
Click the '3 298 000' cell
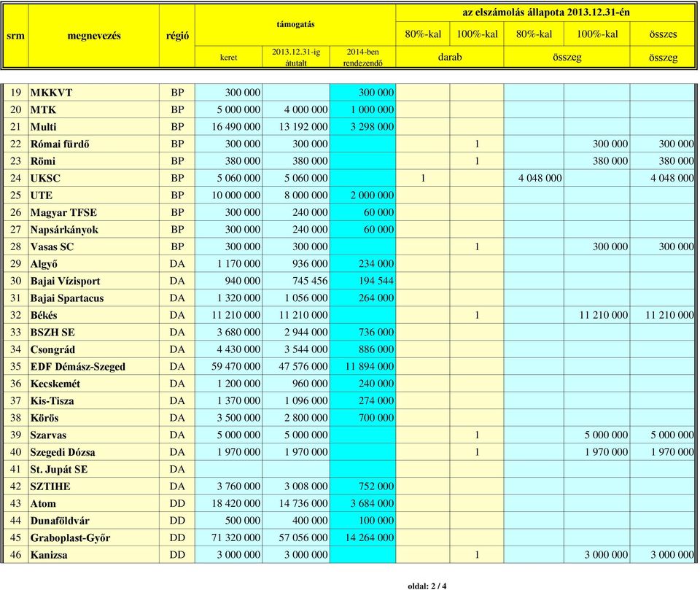(x=362, y=127)
